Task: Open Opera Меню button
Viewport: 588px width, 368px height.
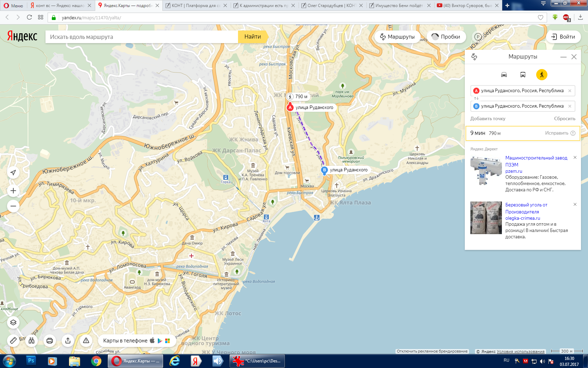Action: [13, 6]
